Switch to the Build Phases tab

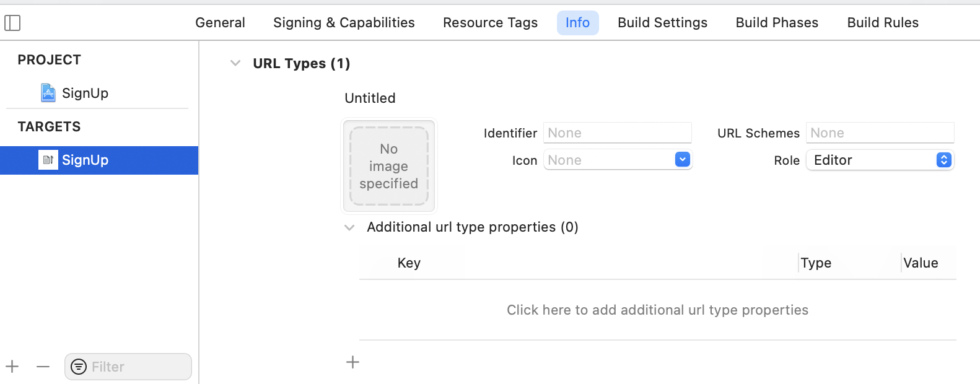point(777,23)
